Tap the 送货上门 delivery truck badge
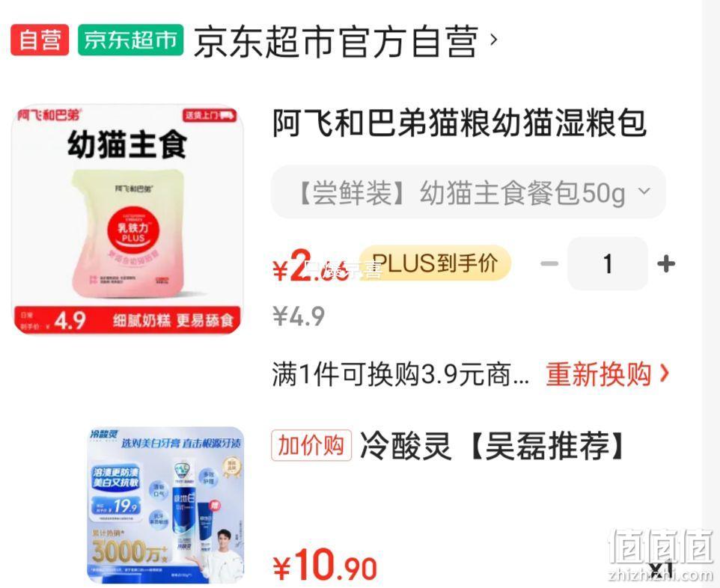The width and height of the screenshot is (720, 588). 210,115
